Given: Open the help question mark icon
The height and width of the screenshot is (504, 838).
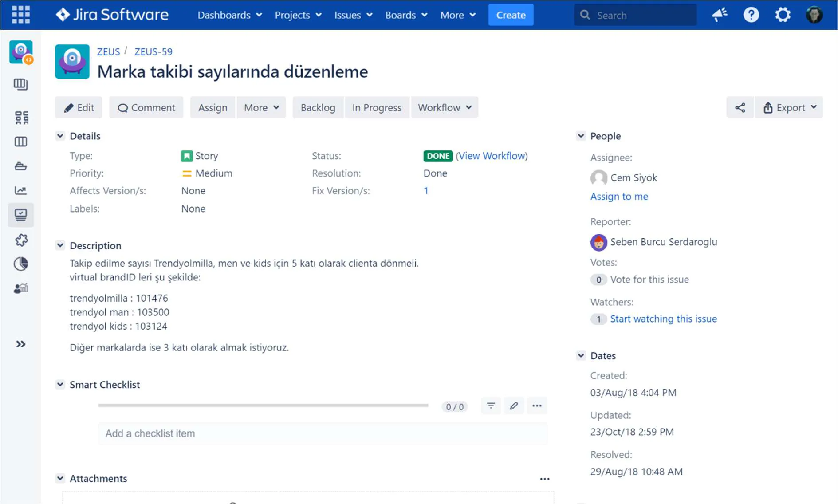Looking at the screenshot, I should click(751, 15).
